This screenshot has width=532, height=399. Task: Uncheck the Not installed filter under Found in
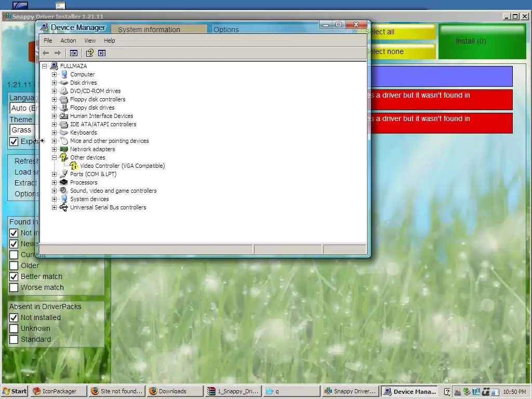coord(14,233)
